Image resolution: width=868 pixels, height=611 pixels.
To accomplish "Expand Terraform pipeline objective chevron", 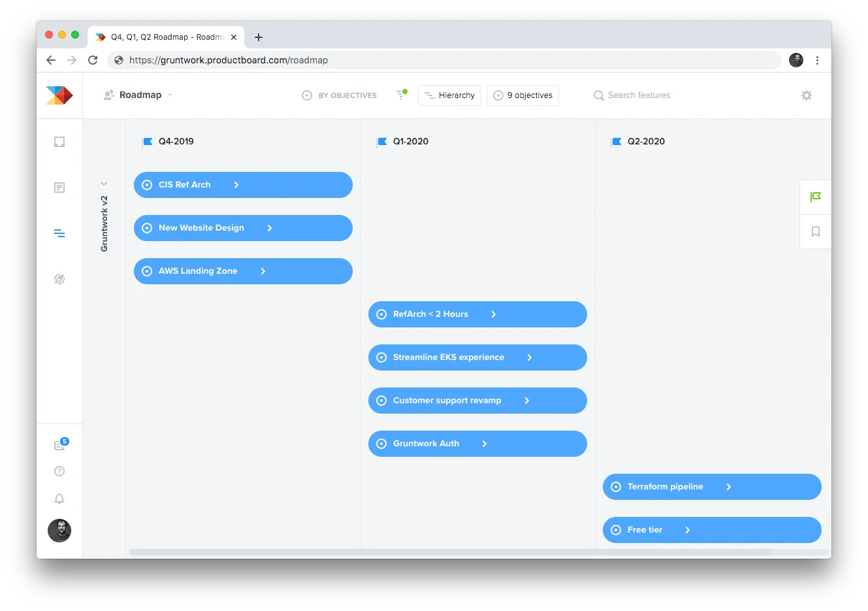I will tap(729, 487).
